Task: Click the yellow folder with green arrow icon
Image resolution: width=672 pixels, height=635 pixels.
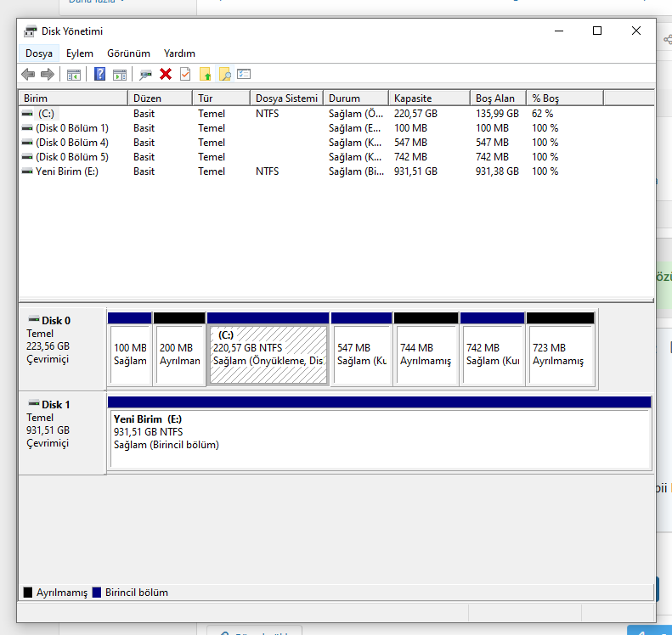Action: [x=206, y=74]
